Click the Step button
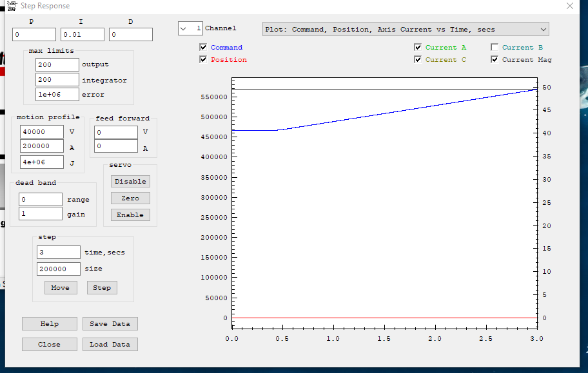Image resolution: width=588 pixels, height=373 pixels. (102, 288)
